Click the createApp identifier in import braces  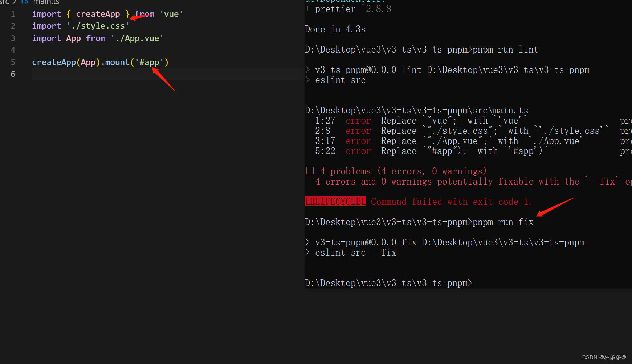[98, 14]
